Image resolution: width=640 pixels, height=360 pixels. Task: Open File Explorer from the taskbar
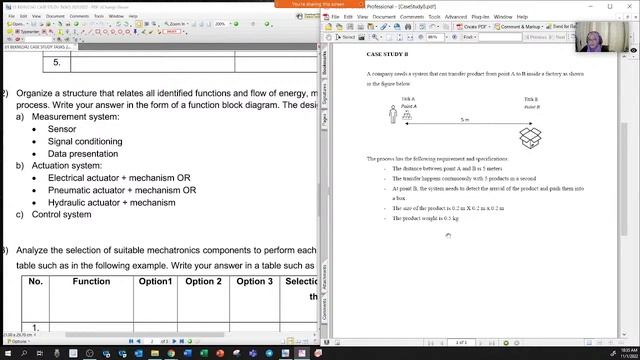pos(155,353)
